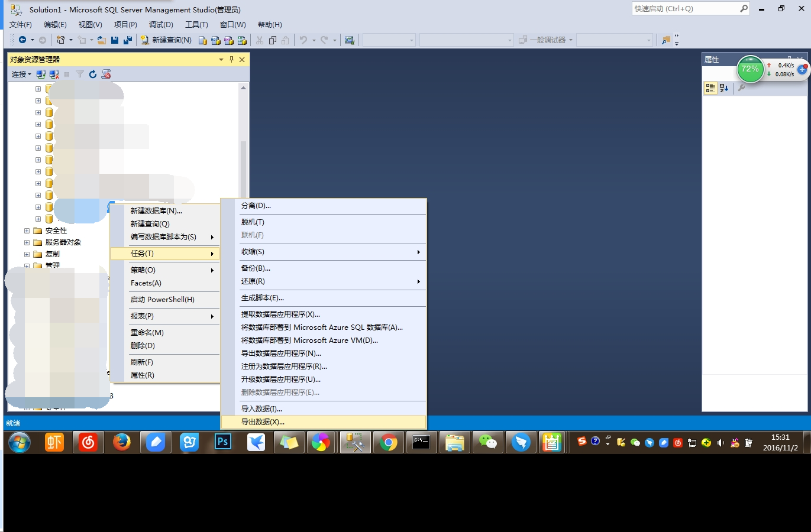Click the Open File folder icon
Viewport: 811px width, 532px height.
tap(102, 40)
